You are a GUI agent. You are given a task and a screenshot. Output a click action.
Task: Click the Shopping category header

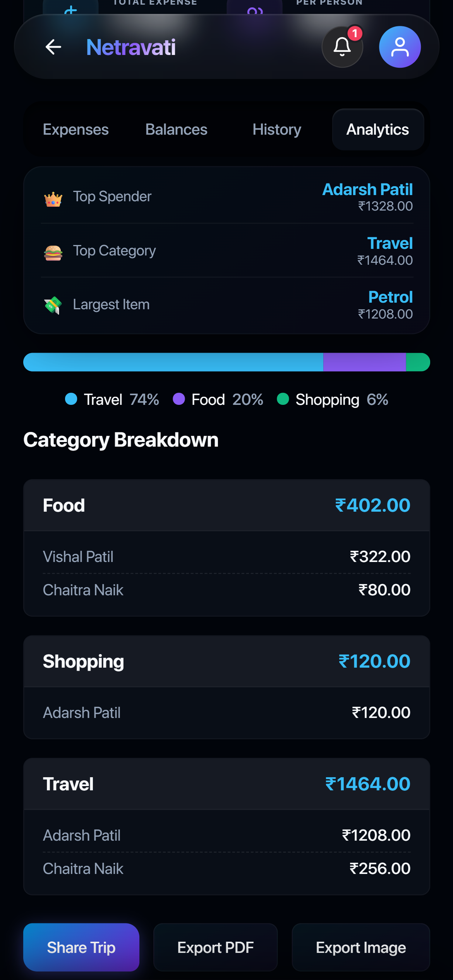coord(226,661)
